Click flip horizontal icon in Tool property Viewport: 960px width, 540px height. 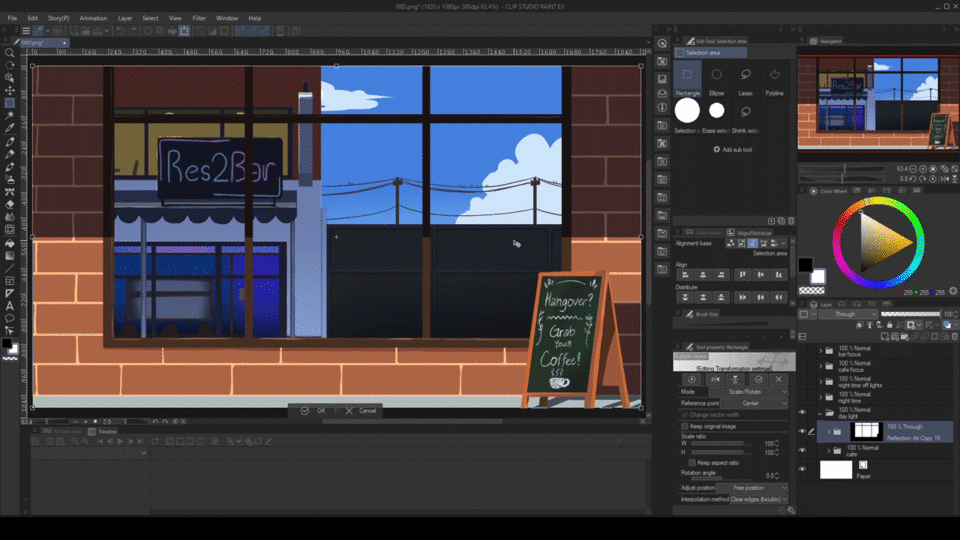714,379
